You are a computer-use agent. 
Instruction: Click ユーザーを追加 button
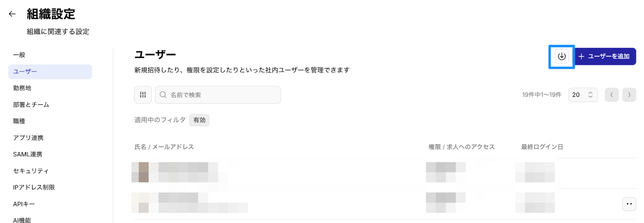click(605, 57)
